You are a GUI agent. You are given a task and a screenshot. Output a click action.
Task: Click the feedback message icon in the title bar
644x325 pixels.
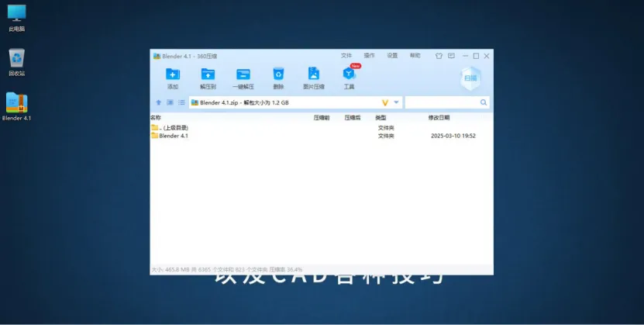tap(451, 56)
